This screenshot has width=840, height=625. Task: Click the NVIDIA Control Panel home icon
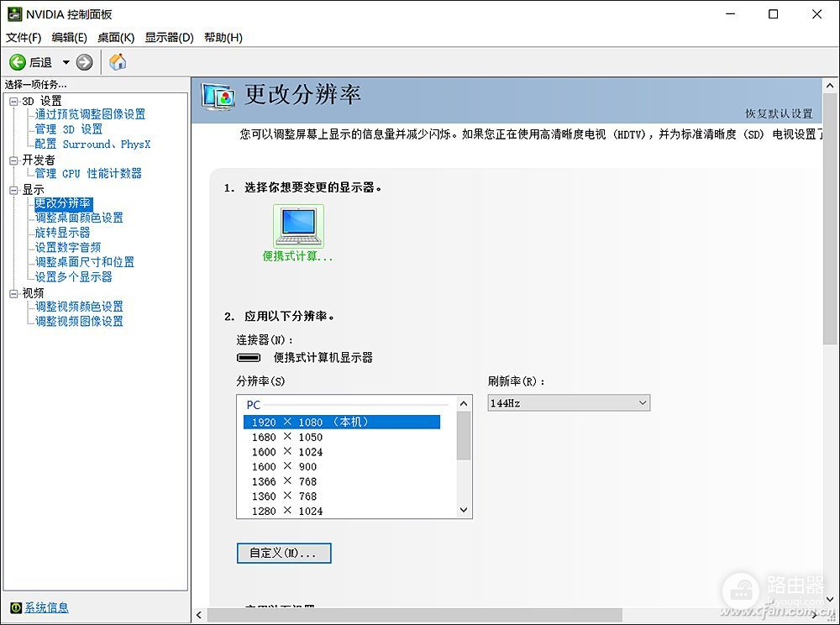pyautogui.click(x=117, y=61)
